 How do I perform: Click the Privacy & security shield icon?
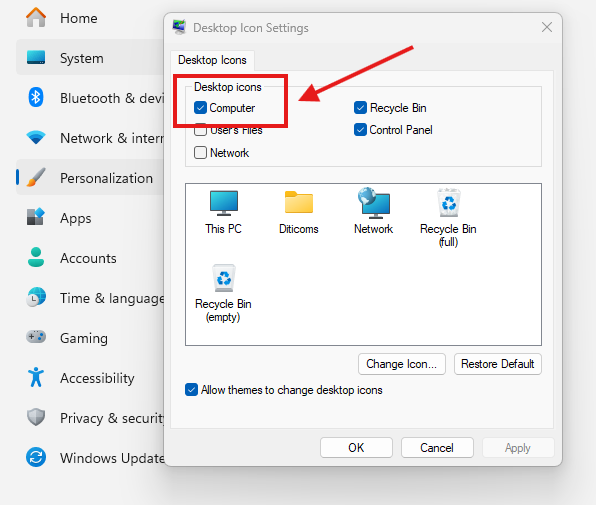(36, 417)
